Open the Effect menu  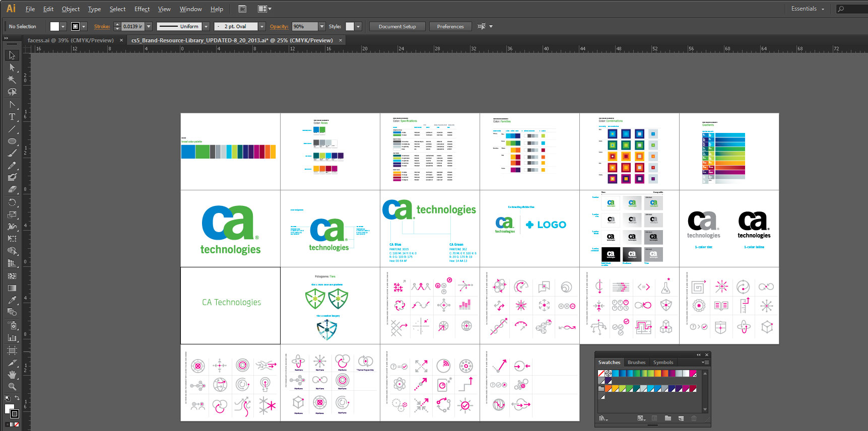click(x=142, y=9)
